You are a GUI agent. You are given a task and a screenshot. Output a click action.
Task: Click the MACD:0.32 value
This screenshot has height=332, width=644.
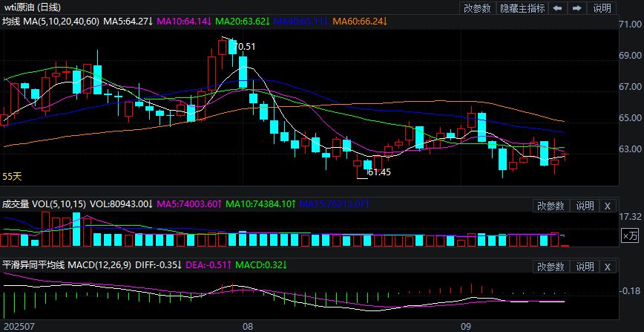(x=261, y=265)
